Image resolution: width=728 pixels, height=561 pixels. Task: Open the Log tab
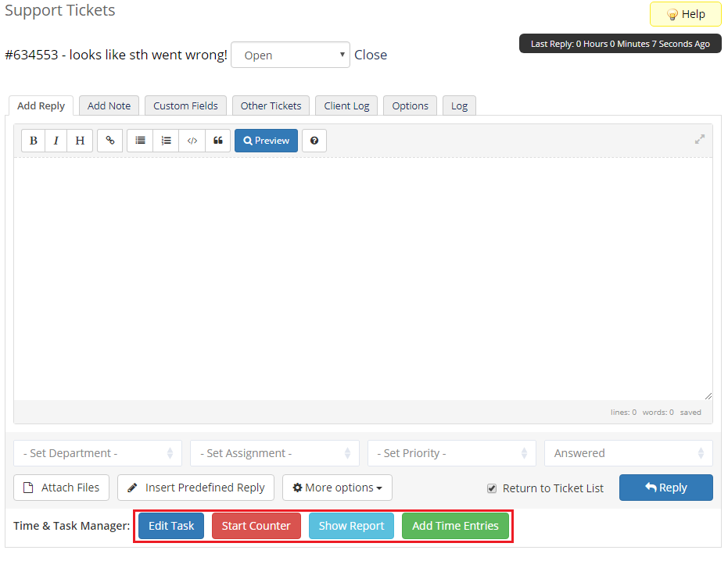[459, 105]
